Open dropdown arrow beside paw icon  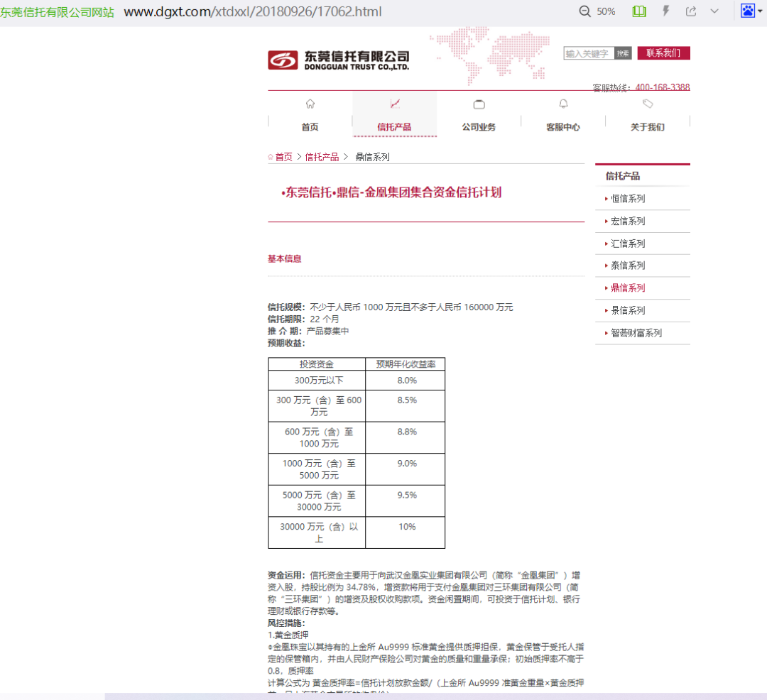coord(760,11)
